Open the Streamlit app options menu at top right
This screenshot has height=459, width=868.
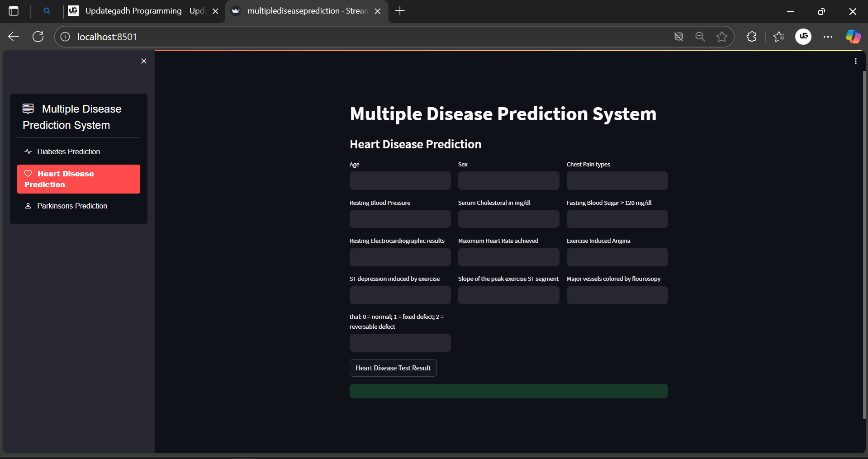[x=855, y=61]
